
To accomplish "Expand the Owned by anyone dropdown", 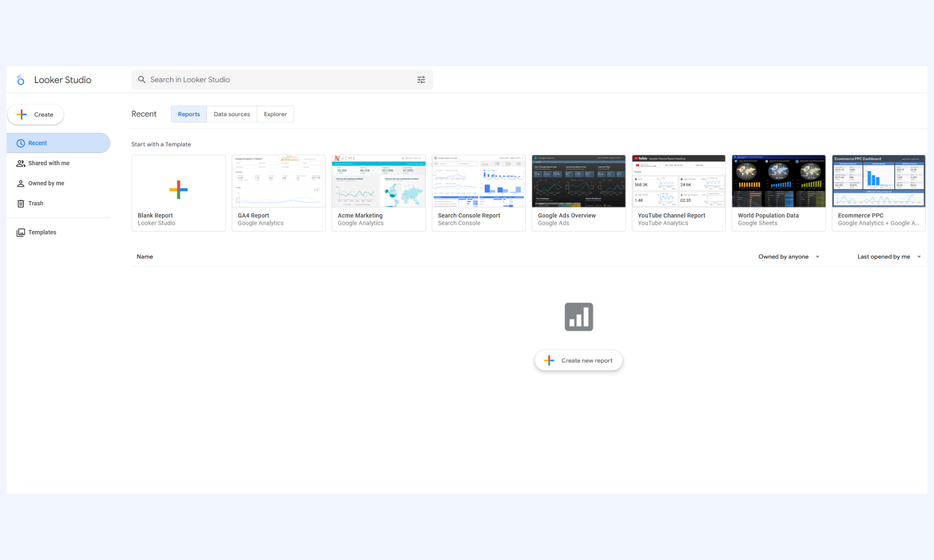I will (x=789, y=257).
